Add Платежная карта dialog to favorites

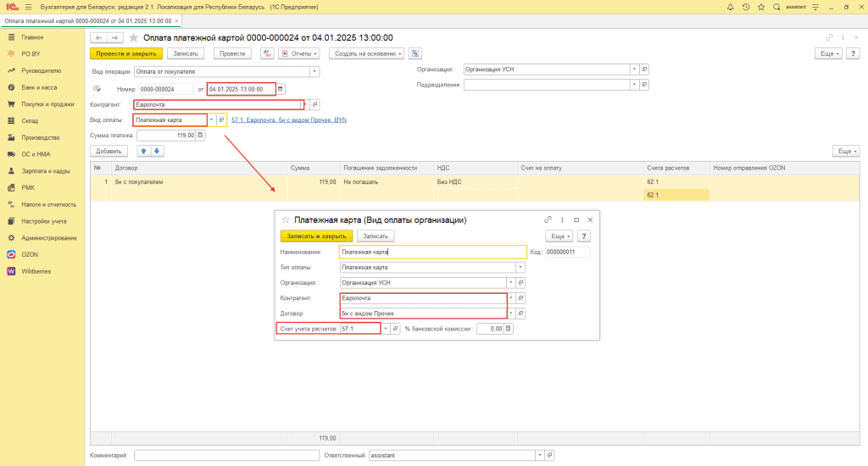286,219
